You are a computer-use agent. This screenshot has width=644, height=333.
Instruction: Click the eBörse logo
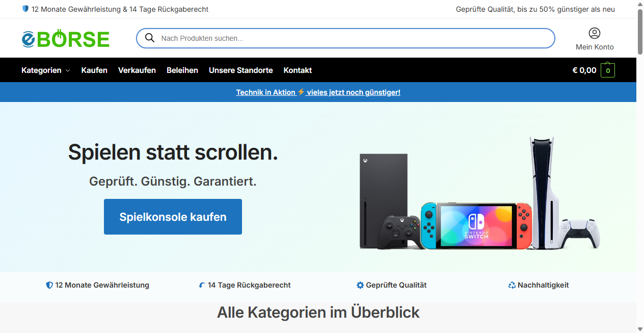pos(66,38)
